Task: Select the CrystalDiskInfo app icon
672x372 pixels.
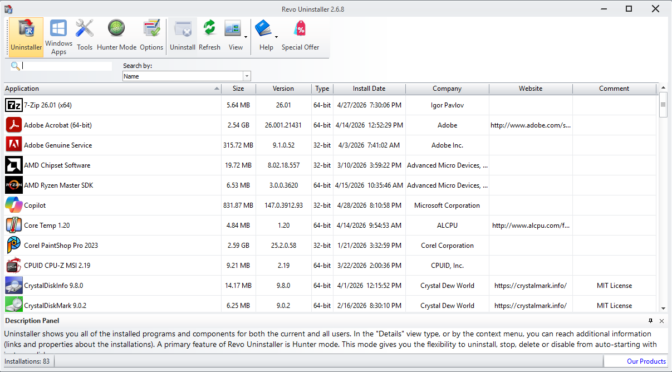Action: point(14,285)
